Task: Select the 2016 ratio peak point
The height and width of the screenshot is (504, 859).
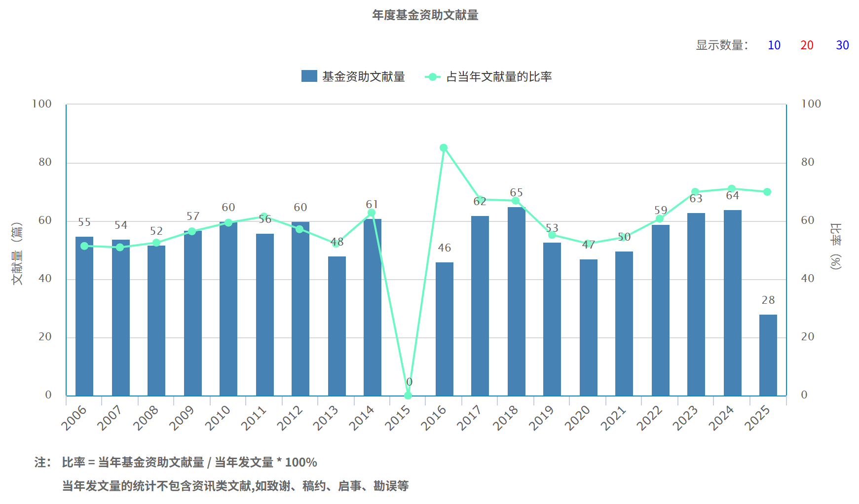Action: click(x=444, y=148)
